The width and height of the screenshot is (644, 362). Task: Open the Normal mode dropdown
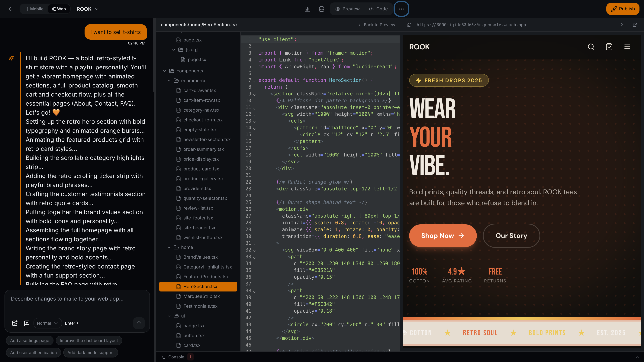tap(47, 323)
